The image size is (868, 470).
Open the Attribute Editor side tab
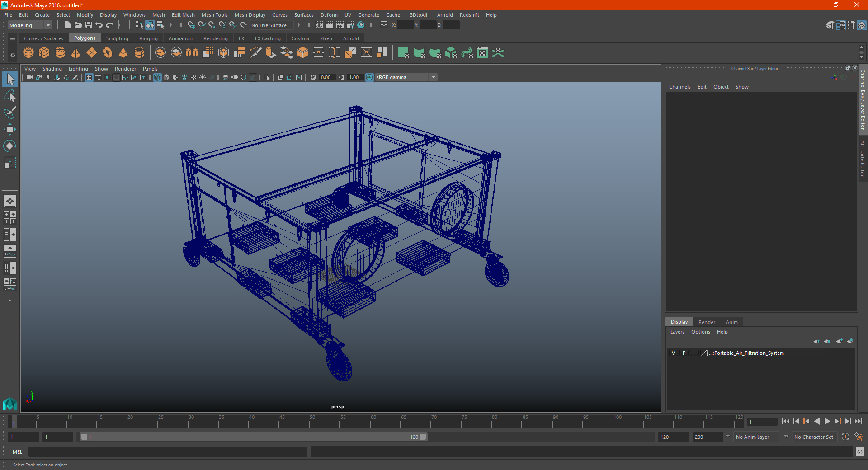point(863,158)
